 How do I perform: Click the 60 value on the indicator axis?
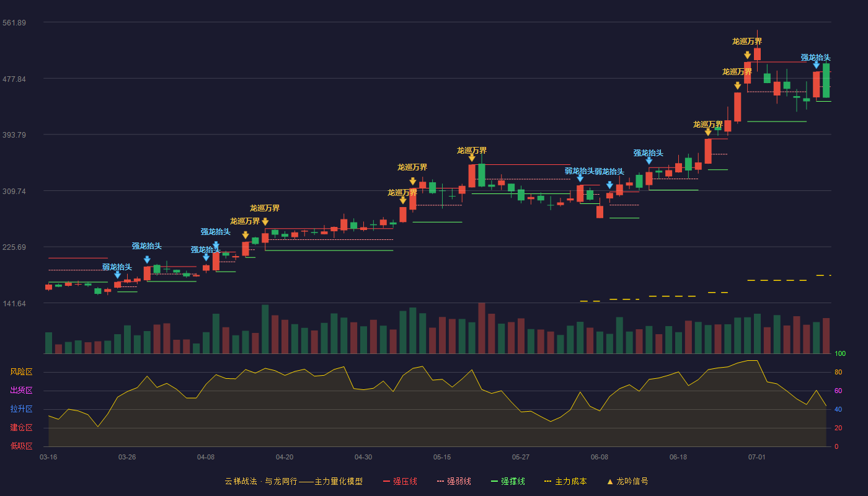(x=838, y=391)
